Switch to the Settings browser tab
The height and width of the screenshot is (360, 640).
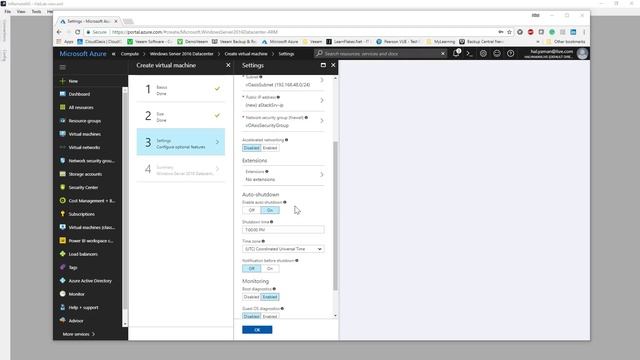click(88, 21)
